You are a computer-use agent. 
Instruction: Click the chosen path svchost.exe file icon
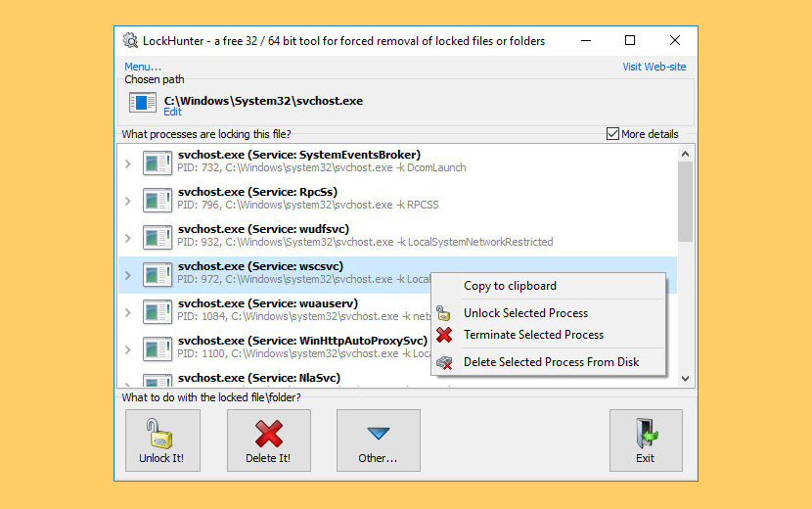point(143,103)
